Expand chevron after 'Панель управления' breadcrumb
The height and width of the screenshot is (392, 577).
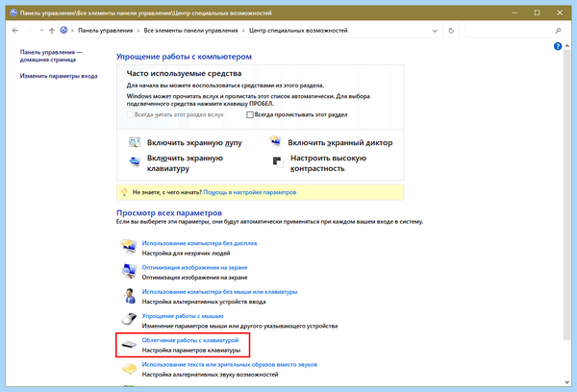click(x=138, y=31)
